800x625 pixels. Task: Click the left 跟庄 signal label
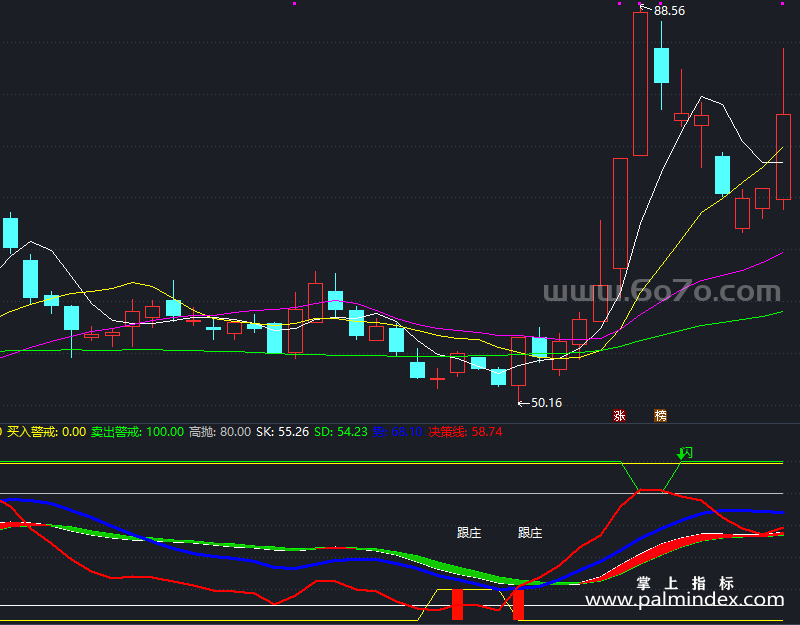click(469, 533)
